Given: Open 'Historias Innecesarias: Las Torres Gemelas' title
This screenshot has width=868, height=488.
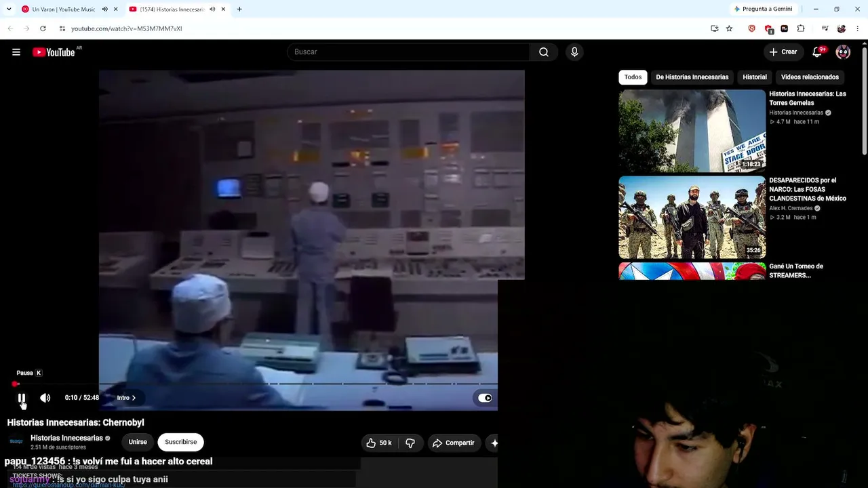Looking at the screenshot, I should (x=807, y=98).
